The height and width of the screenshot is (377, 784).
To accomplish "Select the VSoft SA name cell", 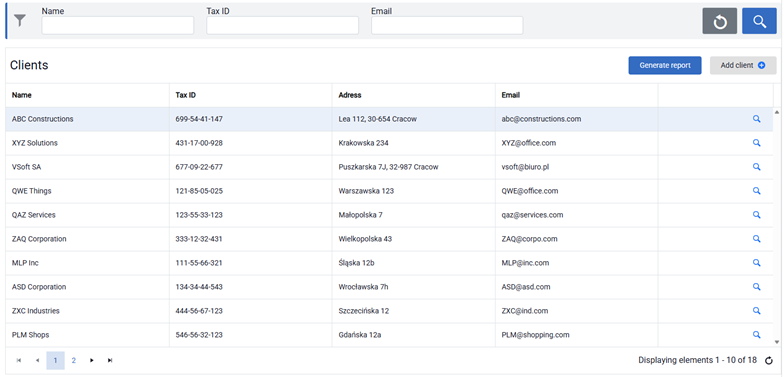I will click(x=88, y=167).
